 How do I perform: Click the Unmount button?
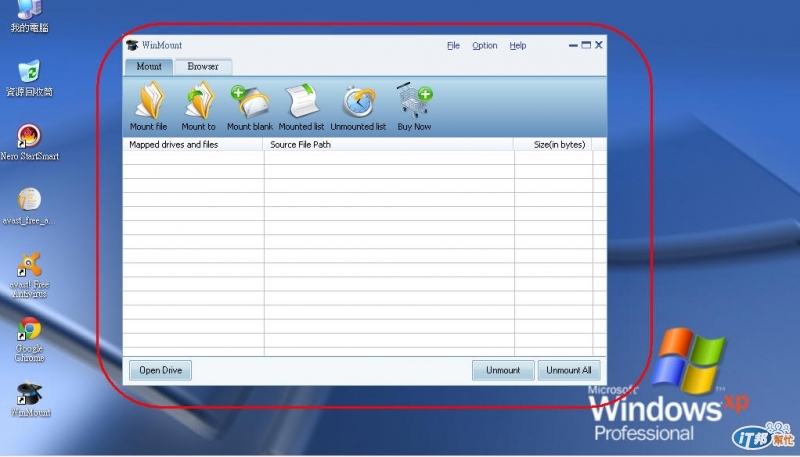[x=503, y=370]
